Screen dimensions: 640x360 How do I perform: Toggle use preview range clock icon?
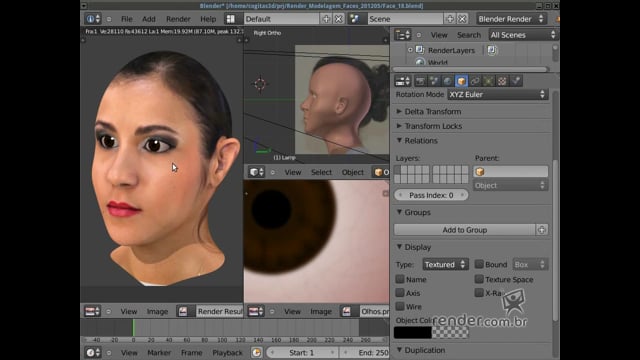pyautogui.click(x=256, y=353)
